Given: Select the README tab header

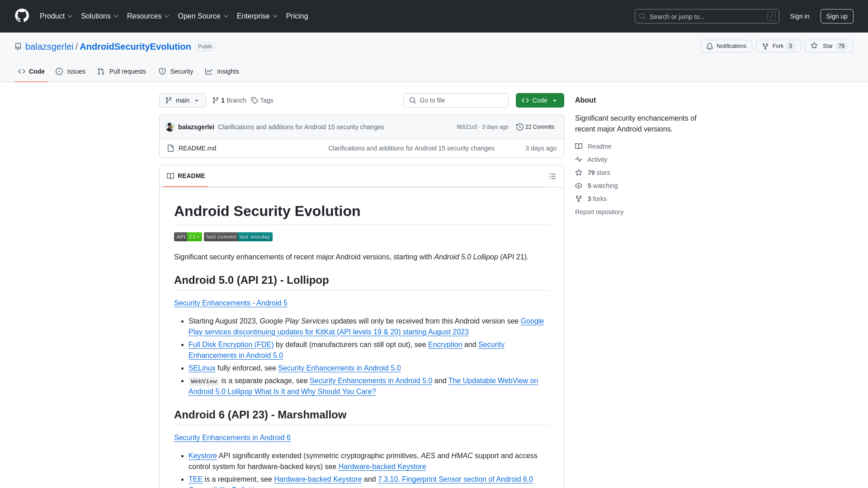Looking at the screenshot, I should click(186, 176).
